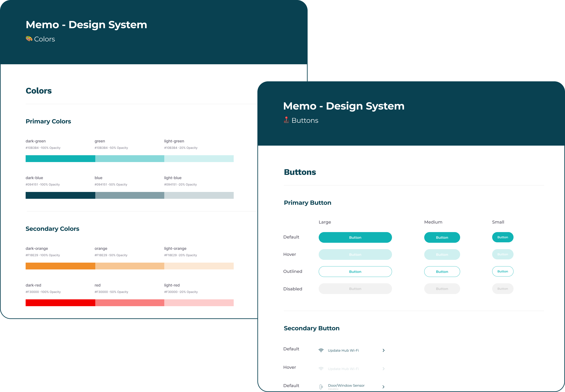Click the Door/Window Sensor device icon

321,387
